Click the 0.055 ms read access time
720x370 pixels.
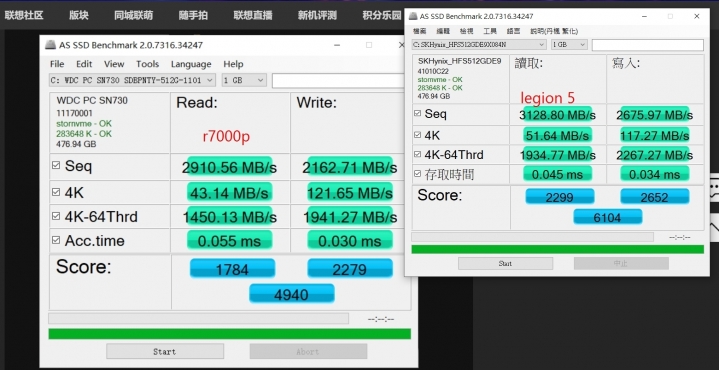tap(230, 241)
